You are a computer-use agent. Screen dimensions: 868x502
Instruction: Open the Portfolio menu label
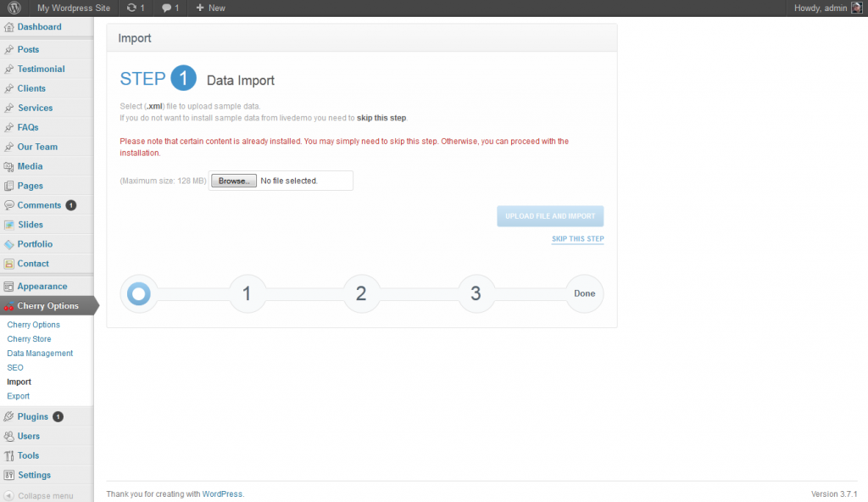35,244
